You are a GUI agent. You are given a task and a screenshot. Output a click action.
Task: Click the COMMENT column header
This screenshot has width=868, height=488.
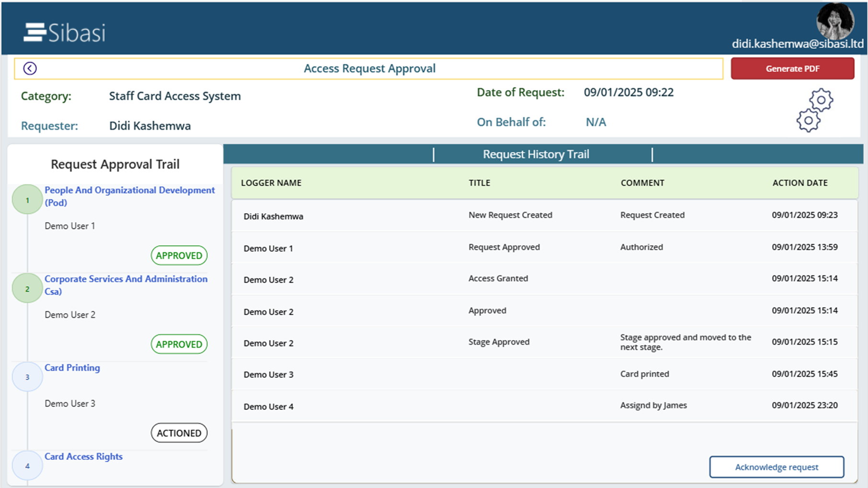coord(642,183)
